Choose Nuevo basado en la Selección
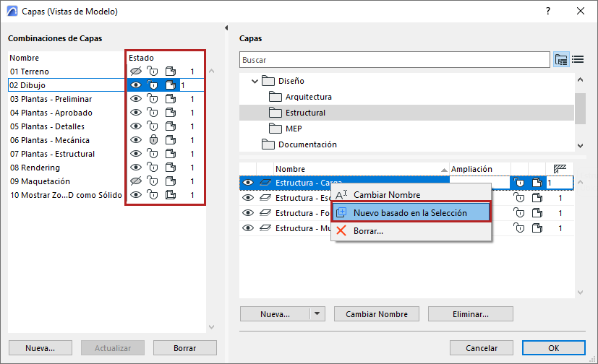This screenshot has height=364, width=598. coord(410,213)
